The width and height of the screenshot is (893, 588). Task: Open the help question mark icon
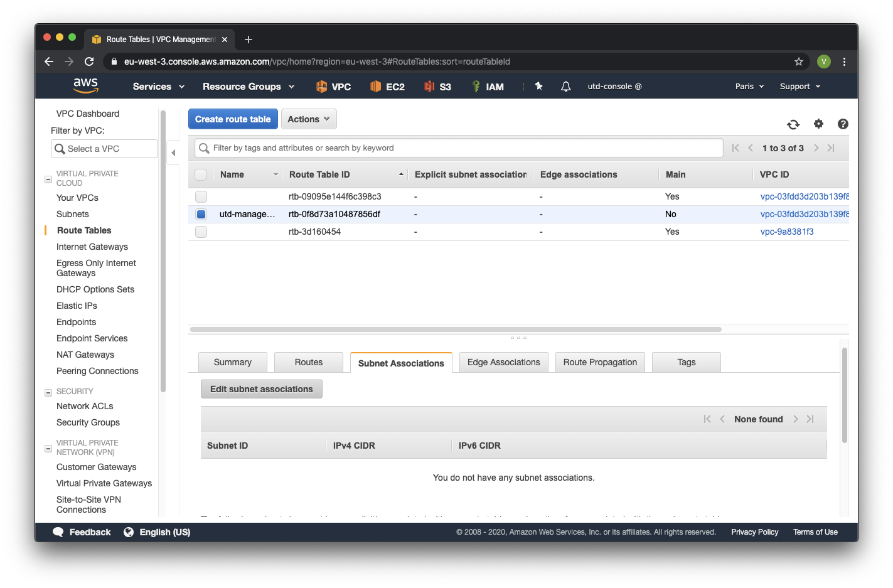coord(843,124)
